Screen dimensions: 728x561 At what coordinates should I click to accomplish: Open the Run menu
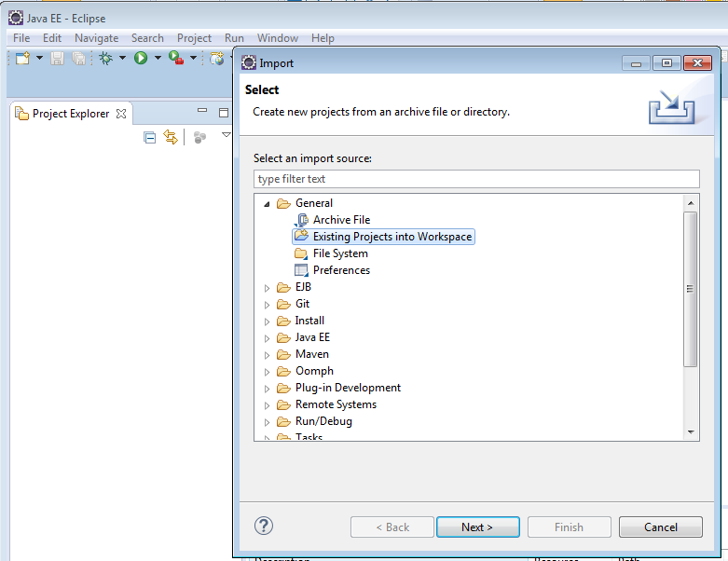pos(234,38)
